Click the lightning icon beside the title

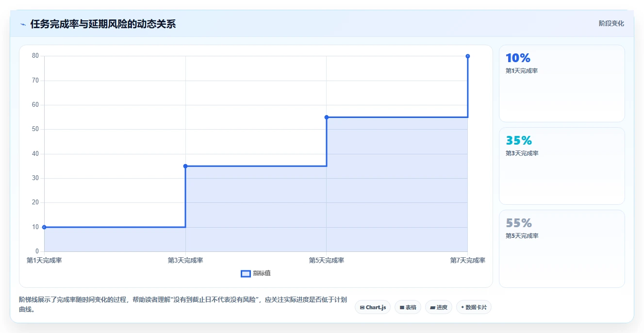(23, 24)
